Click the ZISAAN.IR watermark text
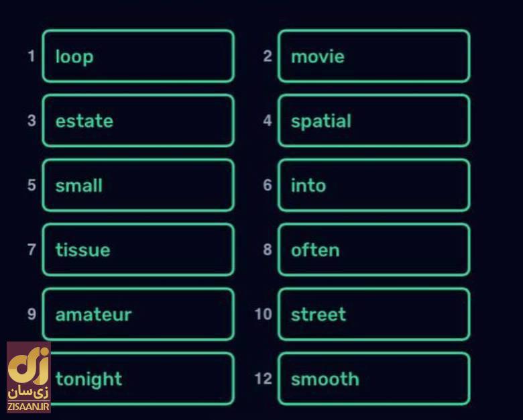The image size is (523, 420). point(28,407)
